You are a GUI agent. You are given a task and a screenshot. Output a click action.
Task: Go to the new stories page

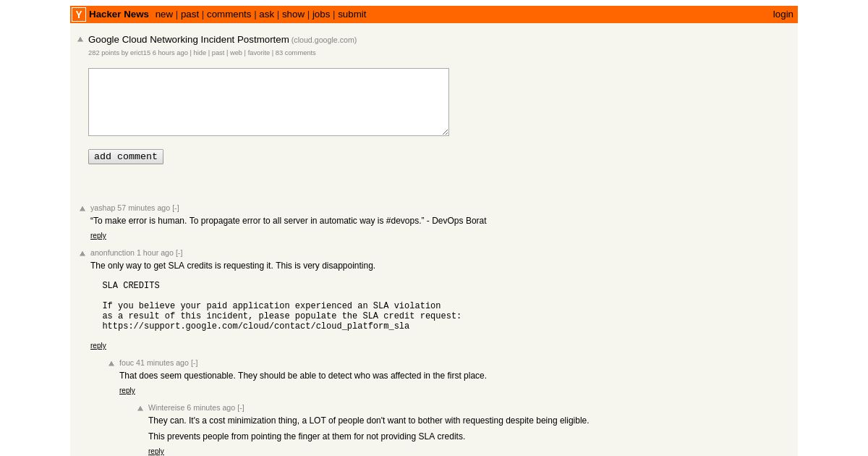click(164, 14)
